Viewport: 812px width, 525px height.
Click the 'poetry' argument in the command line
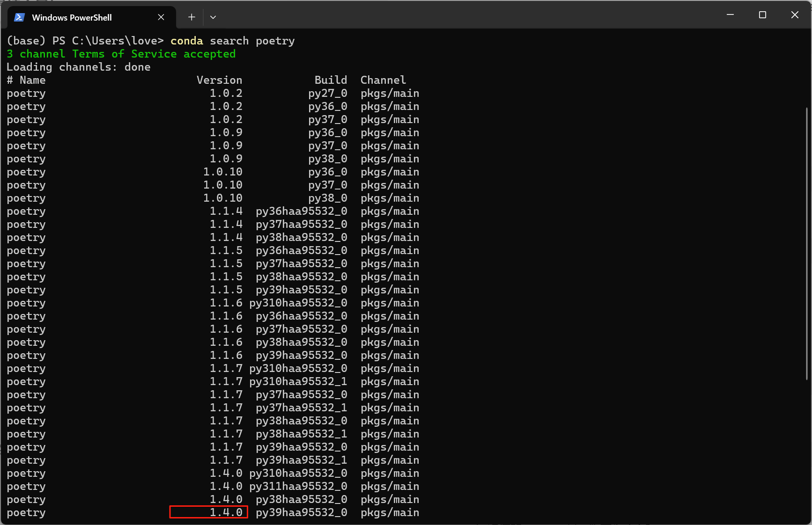tap(275, 41)
